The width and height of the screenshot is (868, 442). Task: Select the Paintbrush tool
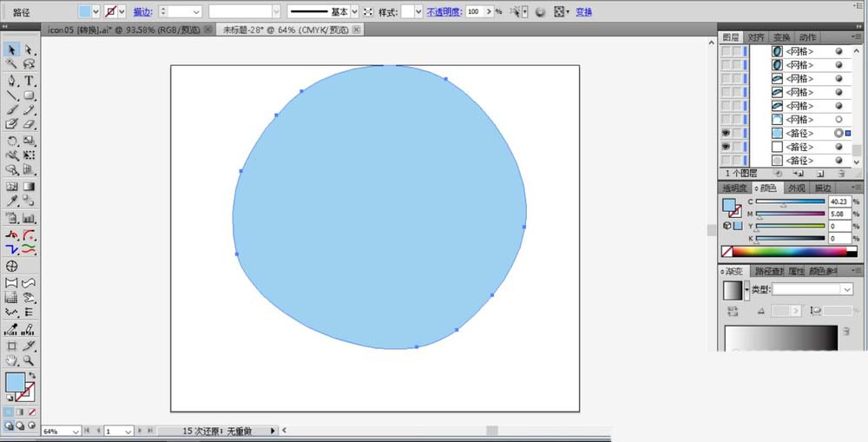[11, 109]
